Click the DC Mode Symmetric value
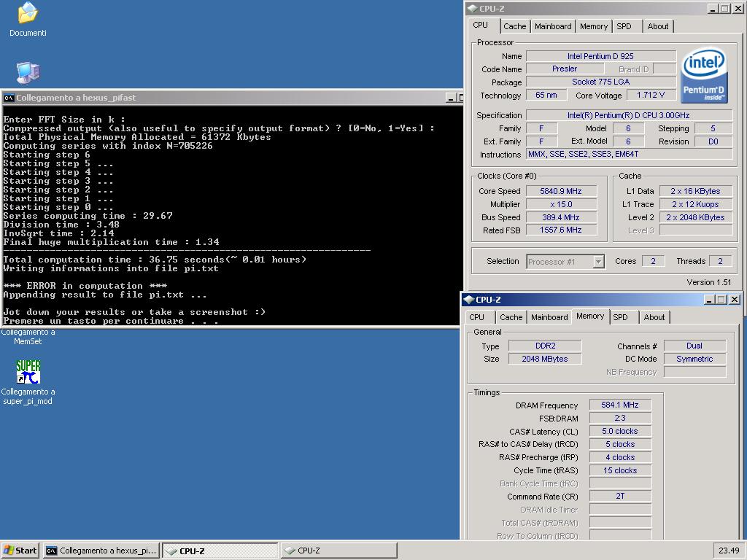 click(x=694, y=359)
